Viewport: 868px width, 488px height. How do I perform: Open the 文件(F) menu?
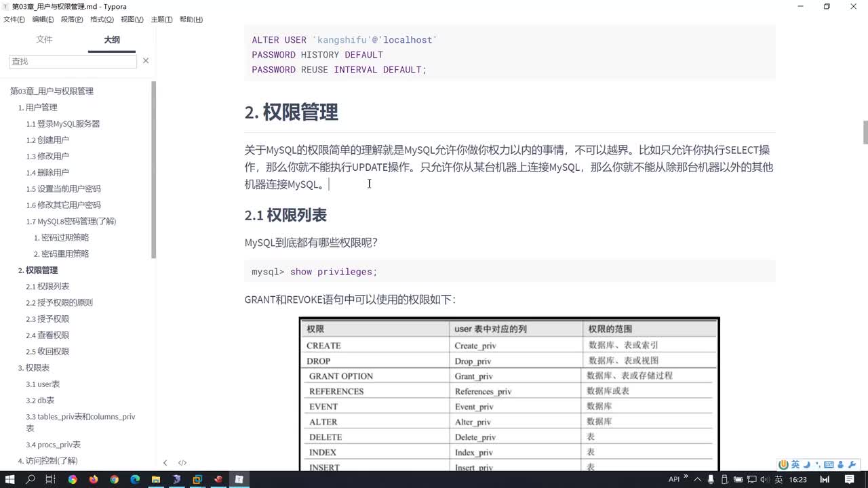tap(14, 19)
